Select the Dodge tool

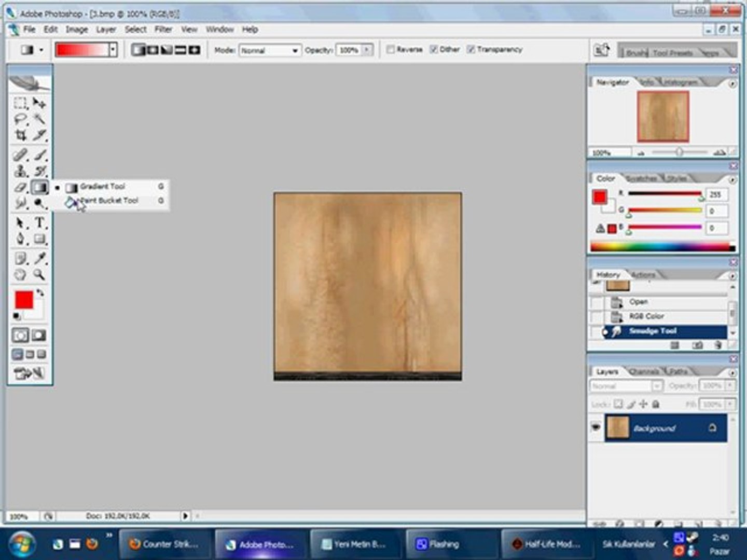39,203
